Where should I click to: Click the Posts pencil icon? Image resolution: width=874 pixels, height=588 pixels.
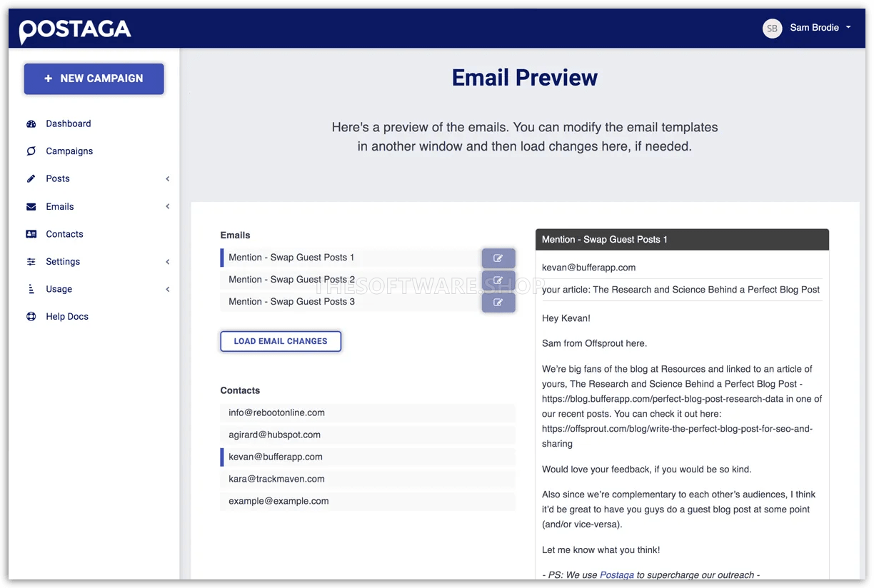coord(31,178)
